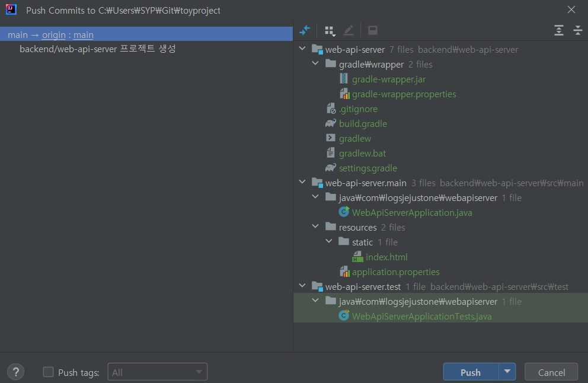
Task: Click the main target branch link
Action: (83, 35)
